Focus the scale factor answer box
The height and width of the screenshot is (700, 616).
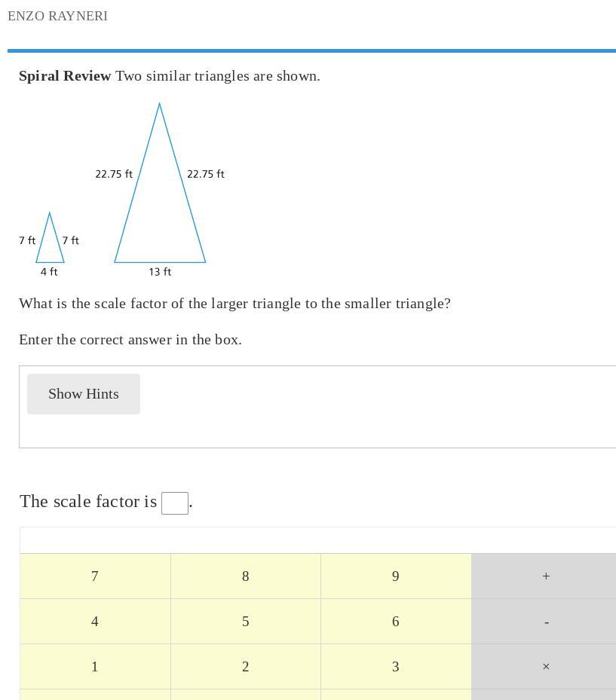point(175,503)
